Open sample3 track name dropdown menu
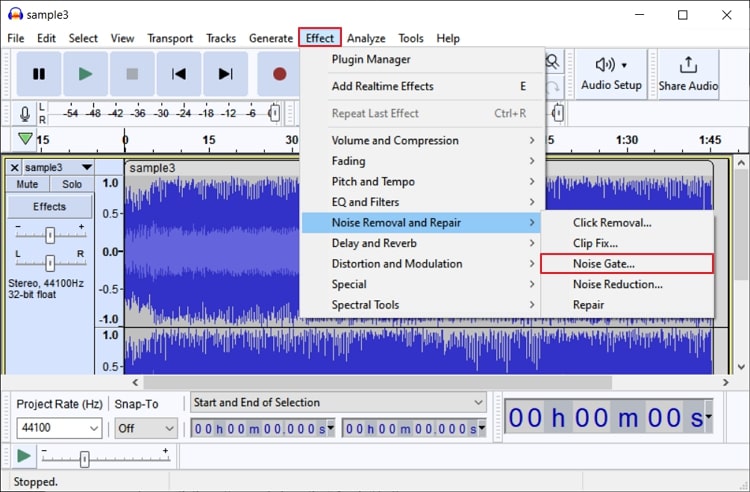Viewport: 750px width, 492px height. [x=87, y=167]
